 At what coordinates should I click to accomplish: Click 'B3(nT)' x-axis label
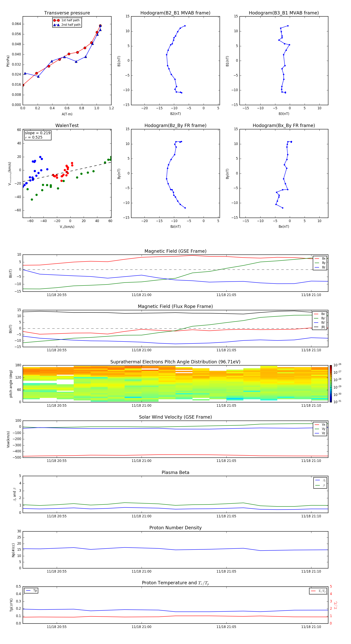(x=284, y=114)
